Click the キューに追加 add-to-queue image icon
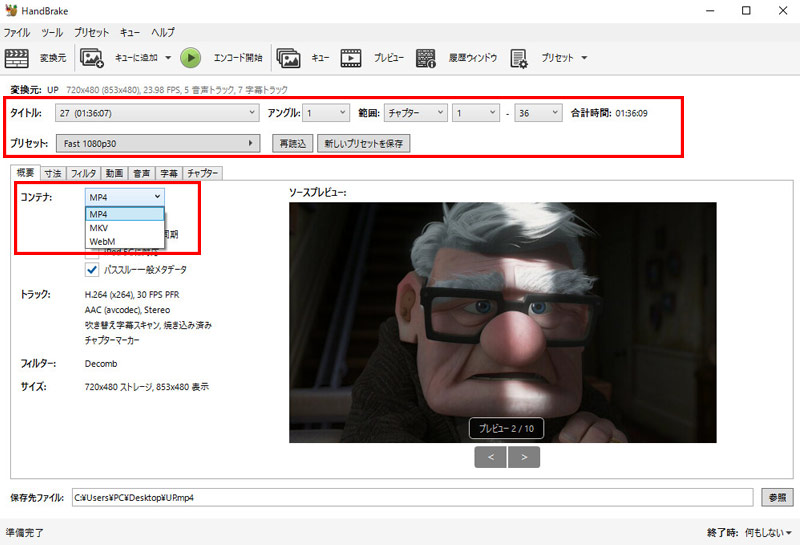This screenshot has width=800, height=545. click(x=92, y=58)
